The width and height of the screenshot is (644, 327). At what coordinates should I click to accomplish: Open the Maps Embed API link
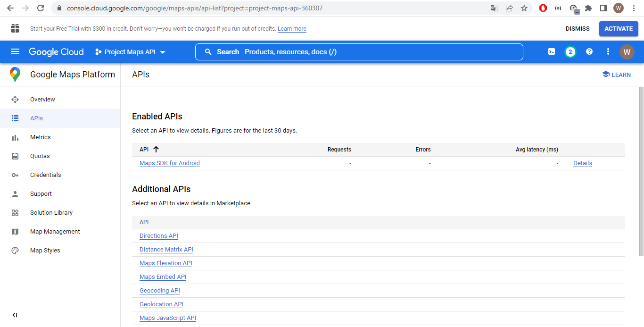163,277
